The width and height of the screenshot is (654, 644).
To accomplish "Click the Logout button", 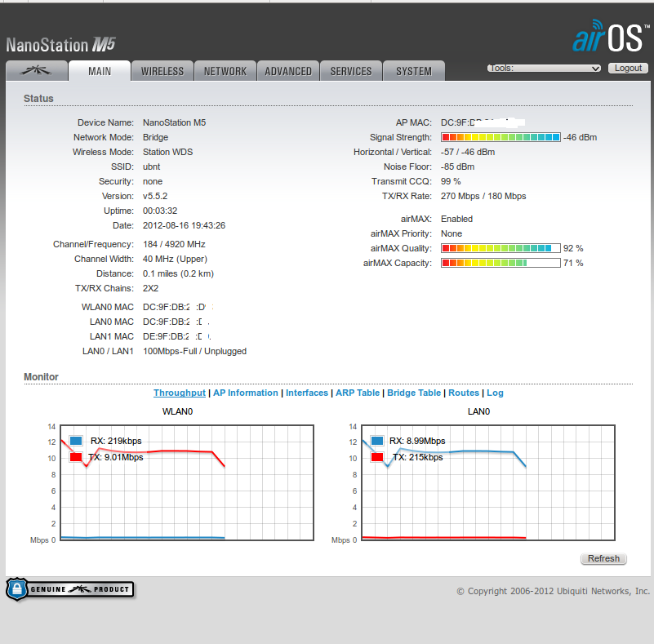I will coord(628,68).
